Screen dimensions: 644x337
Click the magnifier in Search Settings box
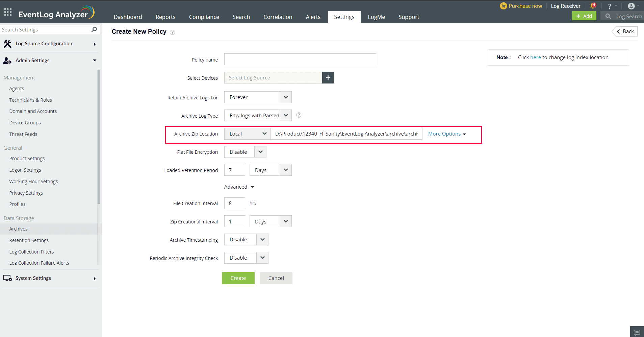pyautogui.click(x=94, y=29)
